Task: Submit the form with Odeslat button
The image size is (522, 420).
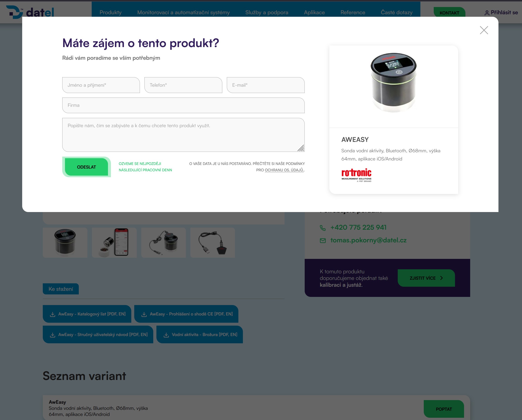Action: tap(86, 167)
